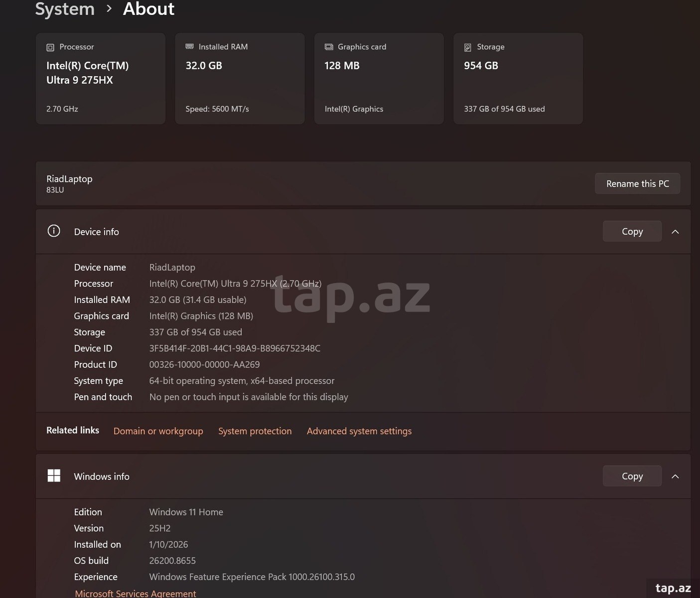Open the Storage 954 GB card
The width and height of the screenshot is (700, 598).
(518, 79)
